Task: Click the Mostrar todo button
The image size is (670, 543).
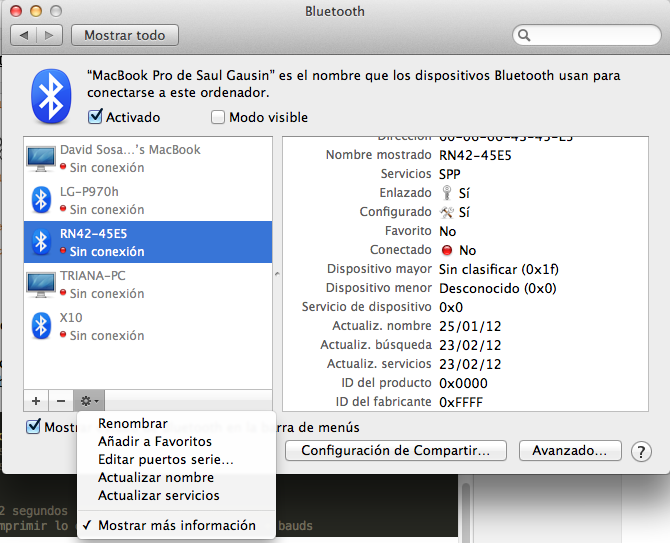Action: (x=125, y=35)
